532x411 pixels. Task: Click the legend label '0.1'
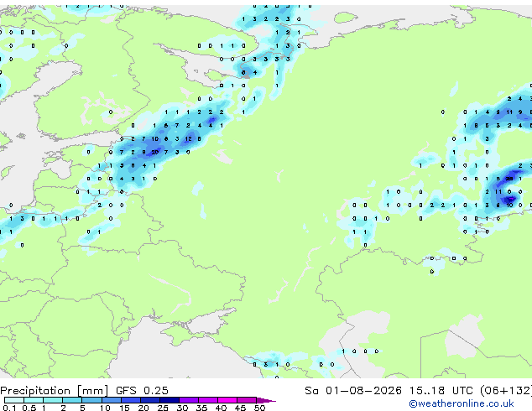(9, 408)
